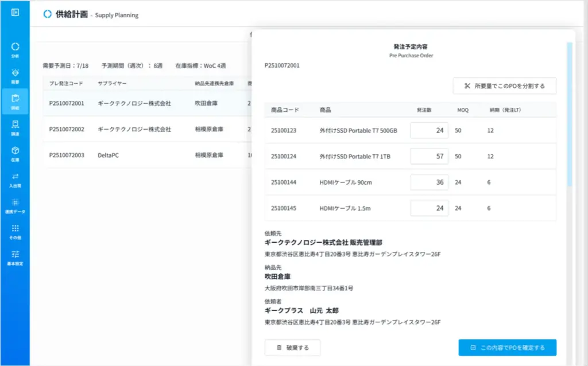
Task: Click the 発注数 column header
Action: (x=424, y=110)
